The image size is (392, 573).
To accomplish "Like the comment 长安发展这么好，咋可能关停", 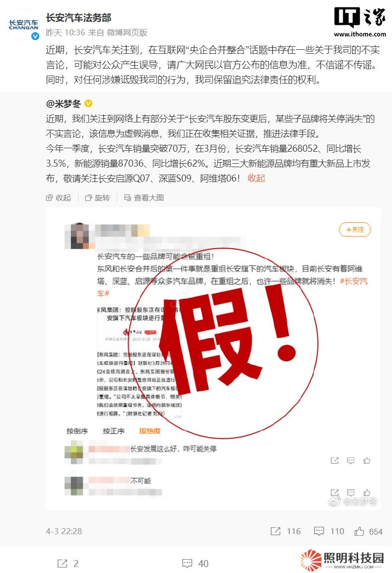I will pos(367,461).
